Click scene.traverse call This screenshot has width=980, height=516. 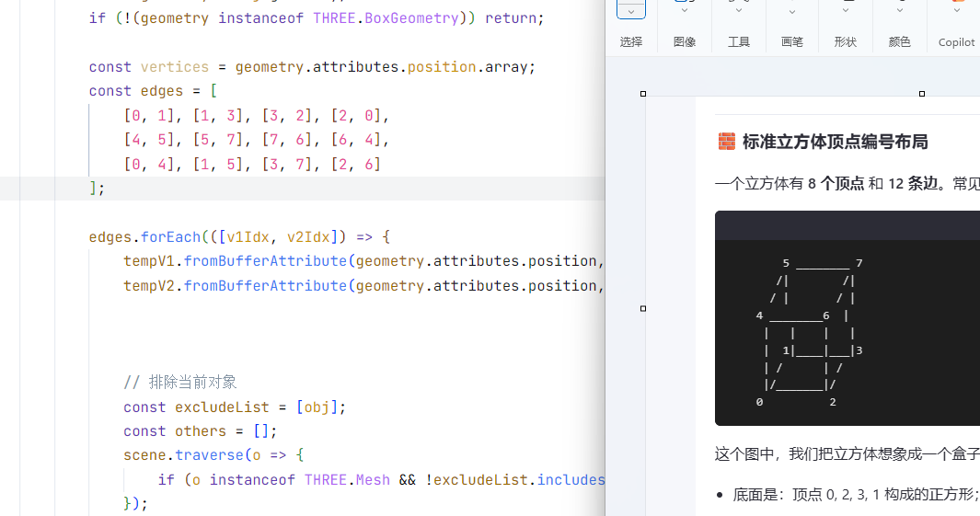pyautogui.click(x=183, y=455)
